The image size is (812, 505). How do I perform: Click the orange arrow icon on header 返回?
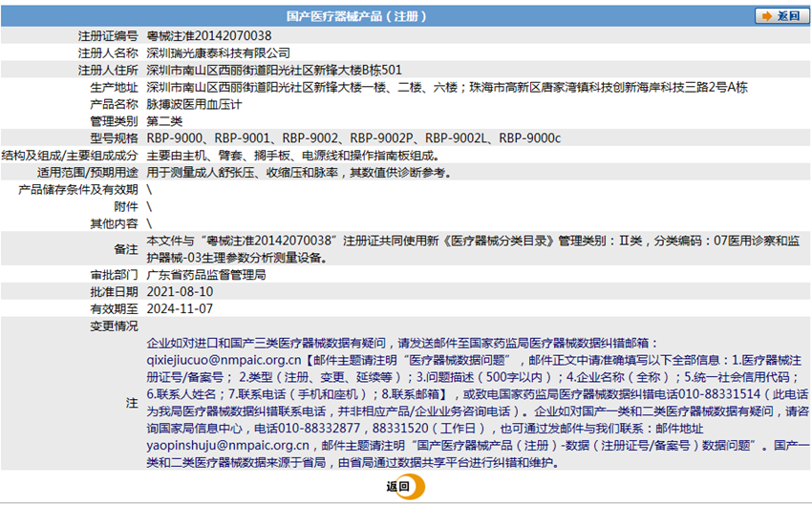[767, 16]
